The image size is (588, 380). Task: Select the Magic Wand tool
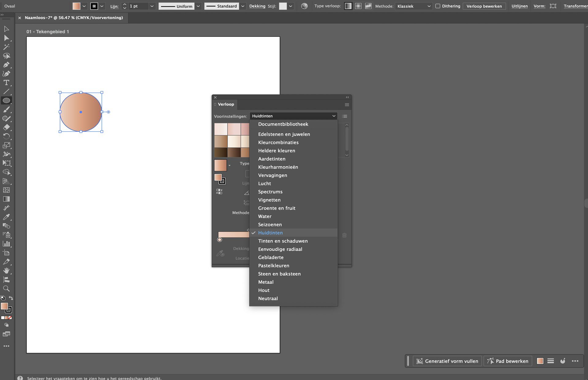(6, 47)
